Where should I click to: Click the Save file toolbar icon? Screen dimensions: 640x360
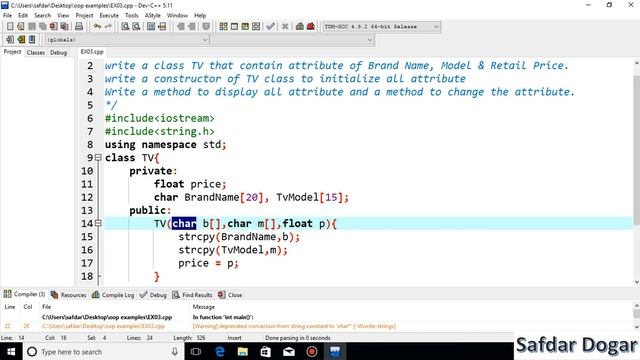click(x=32, y=27)
